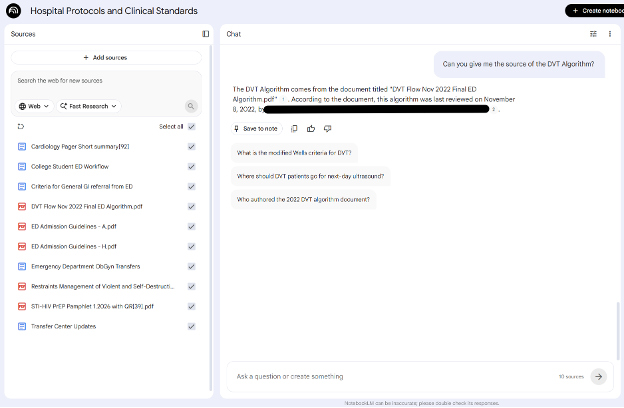Click DVT Flow Nov 2022 PDF icon
624x408 pixels.
22,206
